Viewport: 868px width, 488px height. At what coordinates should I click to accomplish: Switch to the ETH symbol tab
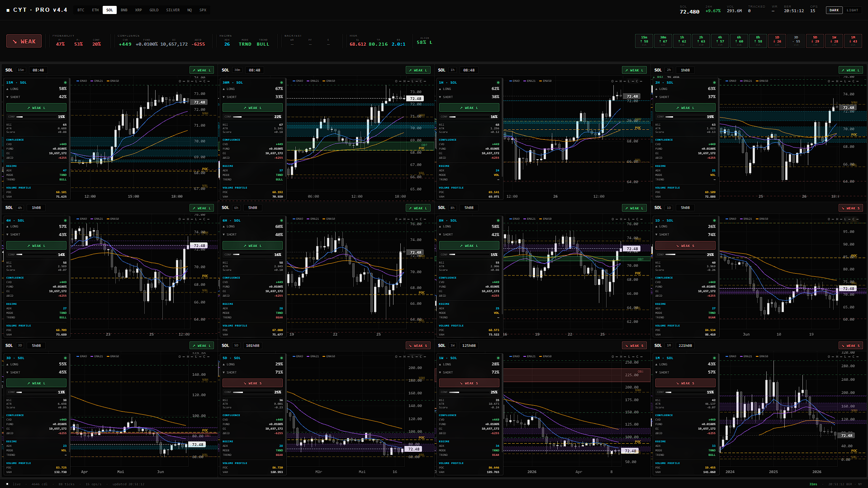pos(95,10)
